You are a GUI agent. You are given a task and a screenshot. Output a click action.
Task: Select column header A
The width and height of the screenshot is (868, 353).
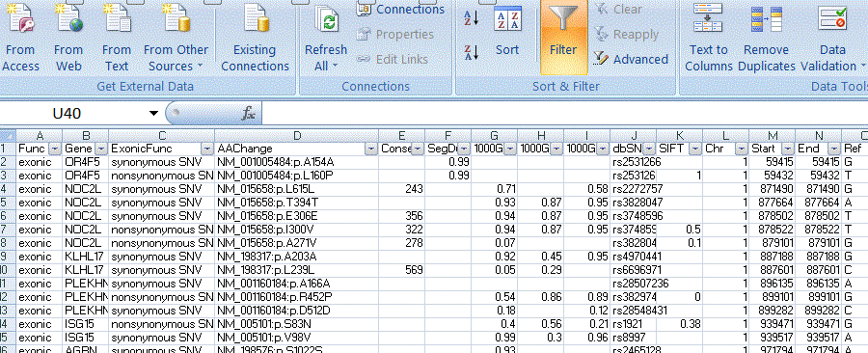(40, 136)
